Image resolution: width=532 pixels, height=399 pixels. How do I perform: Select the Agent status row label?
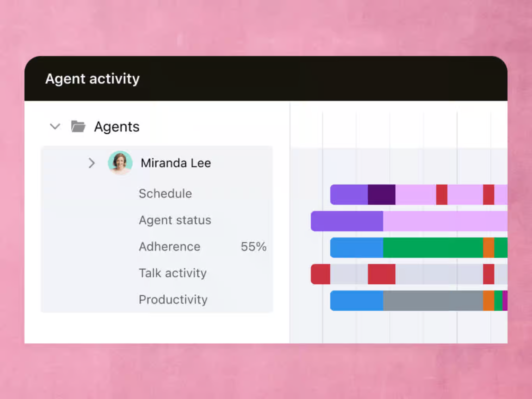click(x=175, y=220)
